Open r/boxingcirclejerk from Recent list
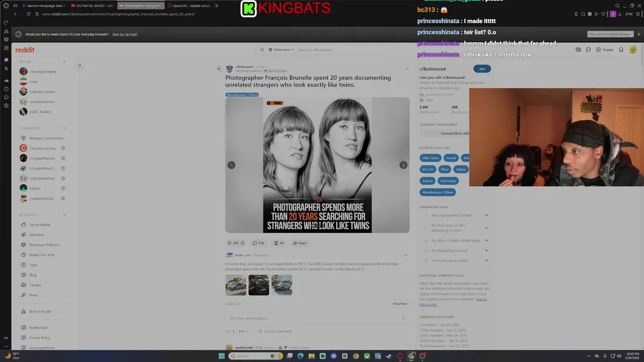644x362 pixels. tap(42, 71)
